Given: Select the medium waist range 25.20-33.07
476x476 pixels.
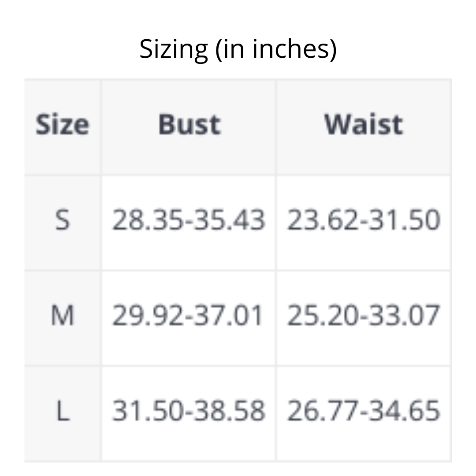Looking at the screenshot, I should click(364, 316).
